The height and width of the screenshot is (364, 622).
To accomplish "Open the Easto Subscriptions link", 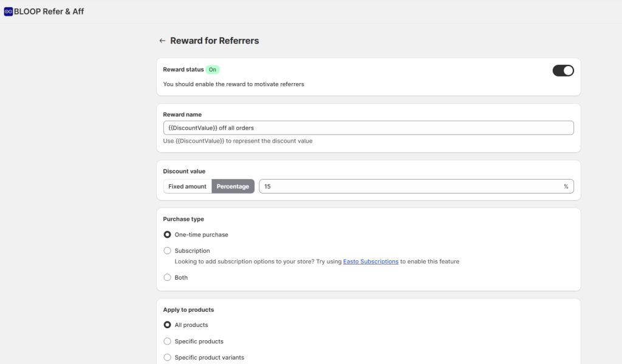I will tap(371, 261).
